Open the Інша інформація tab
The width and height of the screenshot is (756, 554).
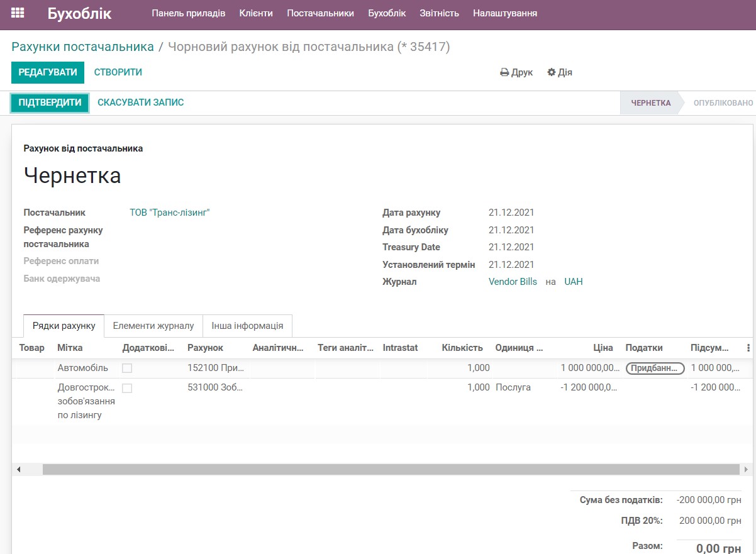point(247,326)
